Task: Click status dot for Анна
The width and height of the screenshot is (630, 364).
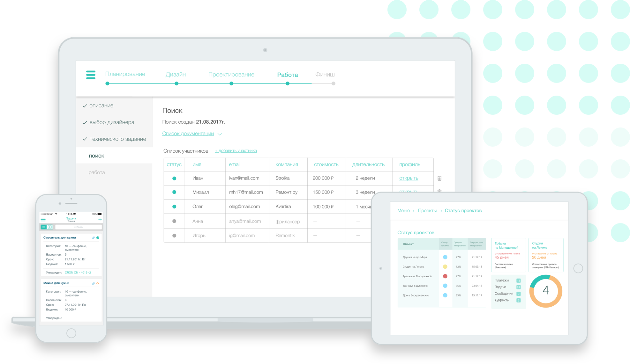Action: (174, 221)
